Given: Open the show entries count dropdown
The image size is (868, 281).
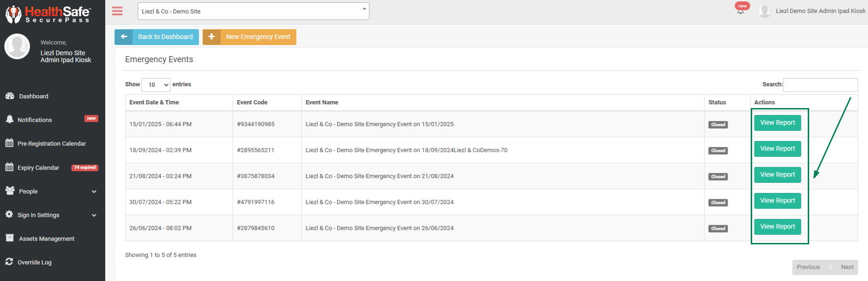Looking at the screenshot, I should coord(156,85).
